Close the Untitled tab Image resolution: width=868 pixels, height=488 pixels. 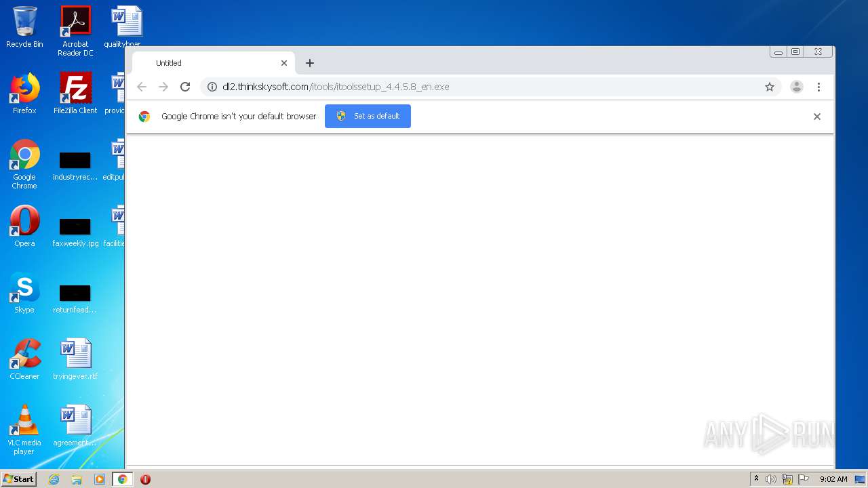click(284, 63)
